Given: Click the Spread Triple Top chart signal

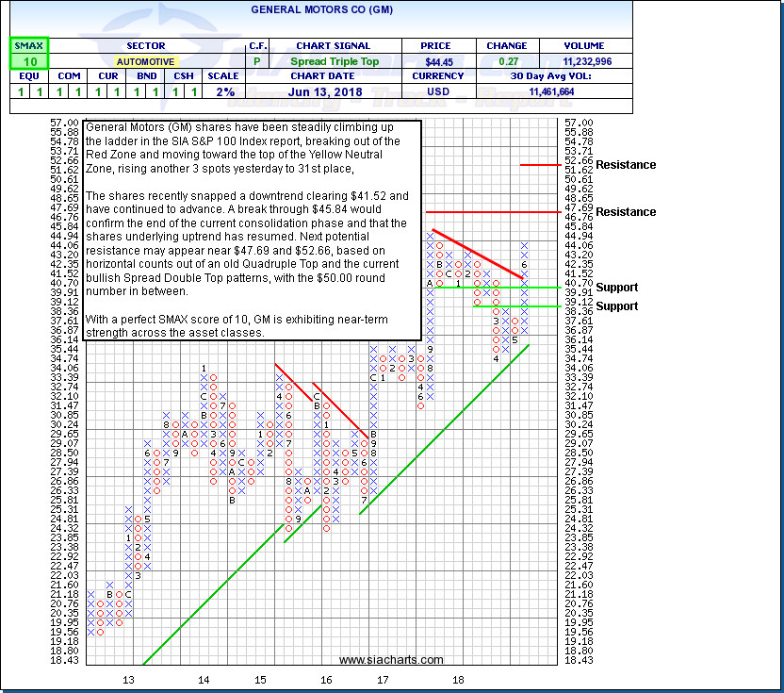Looking at the screenshot, I should tap(334, 60).
